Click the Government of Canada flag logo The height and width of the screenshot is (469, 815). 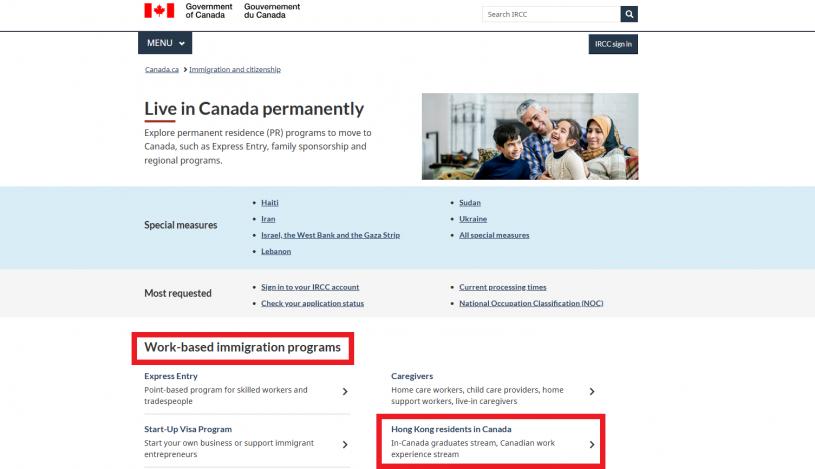[159, 10]
